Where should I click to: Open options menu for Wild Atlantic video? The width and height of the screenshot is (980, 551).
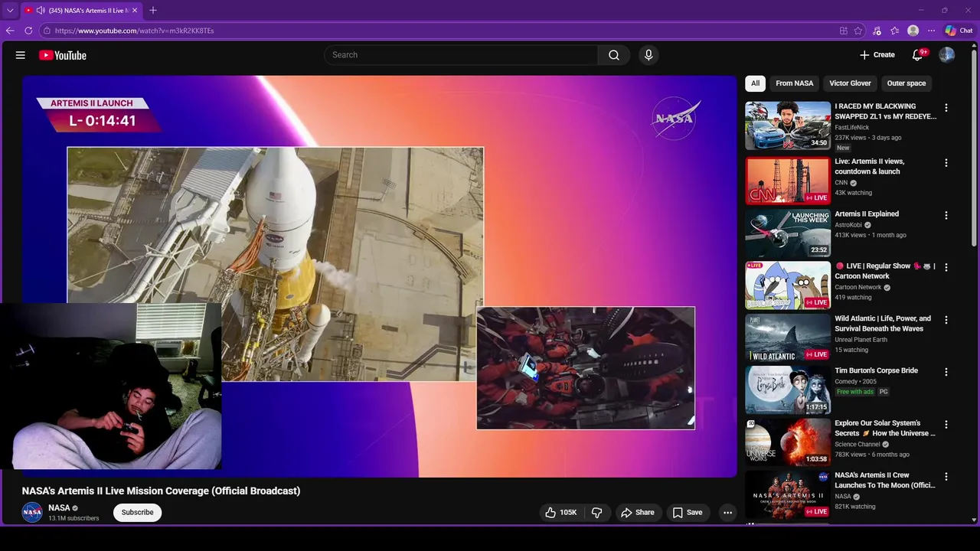click(x=946, y=320)
